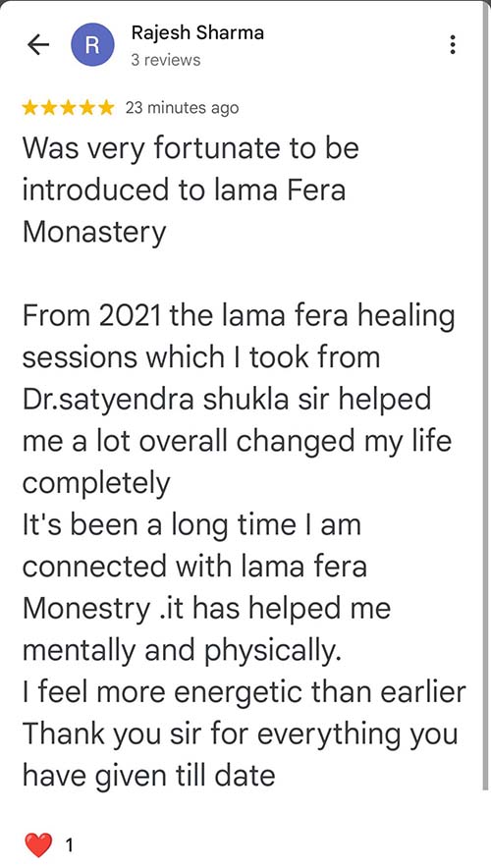Like the review with the heart icon
Screen dimensions: 491x868
click(x=38, y=844)
